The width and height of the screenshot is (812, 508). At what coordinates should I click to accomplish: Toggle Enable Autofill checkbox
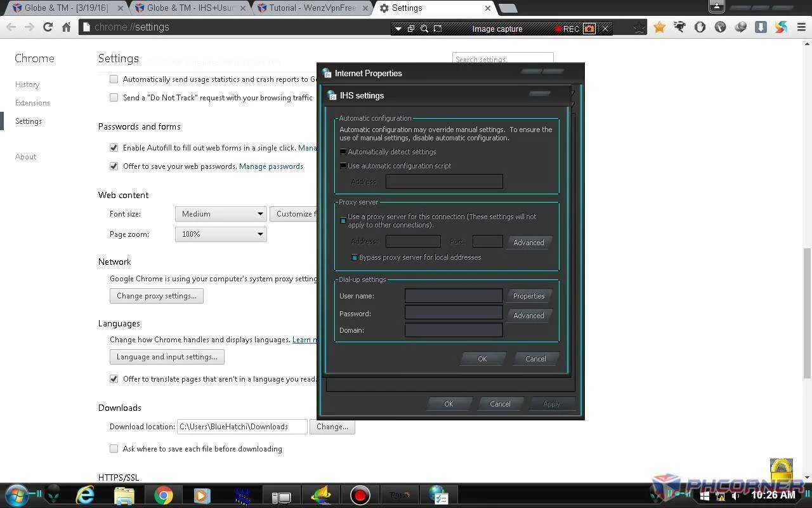114,148
